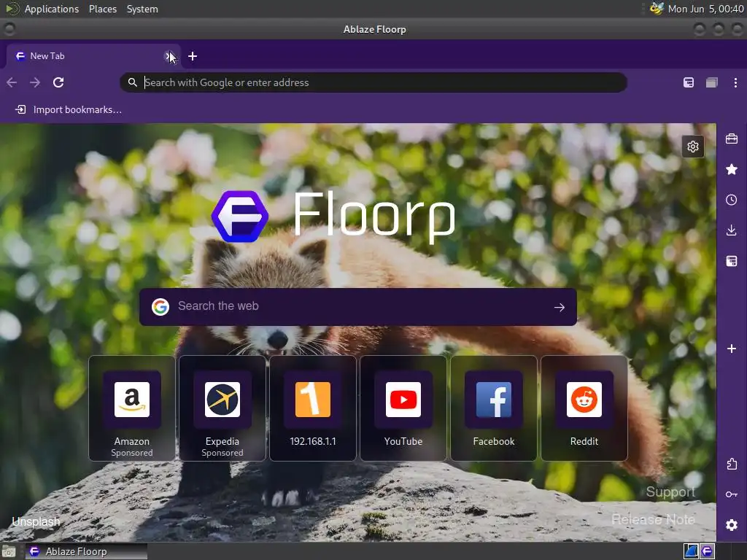Viewport: 747px width, 560px height.
Task: Reload the current page
Action: point(58,82)
